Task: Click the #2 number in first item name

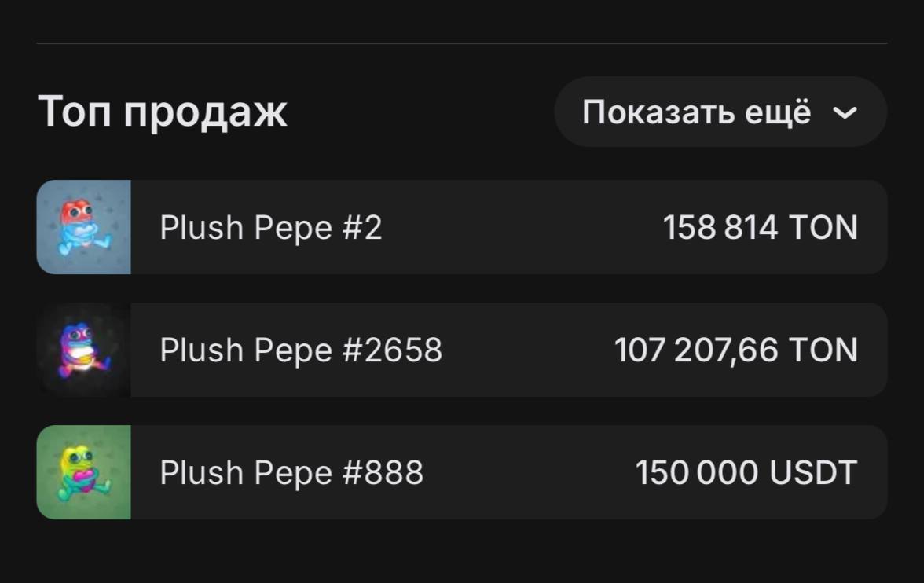Action: pos(362,228)
